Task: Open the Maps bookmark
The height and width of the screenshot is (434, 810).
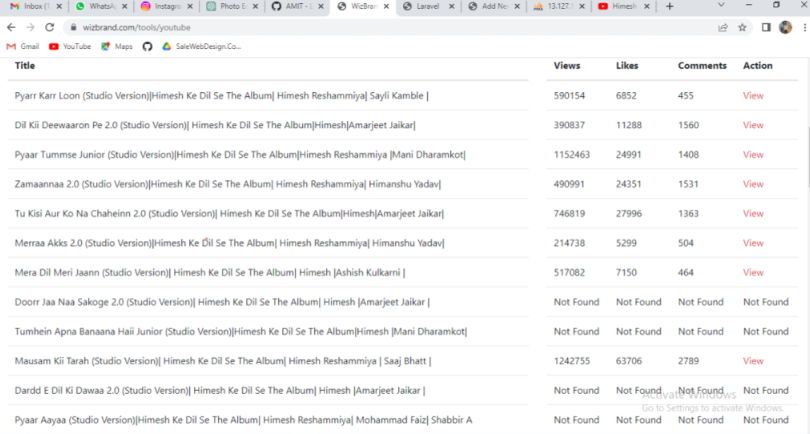Action: pyautogui.click(x=117, y=46)
